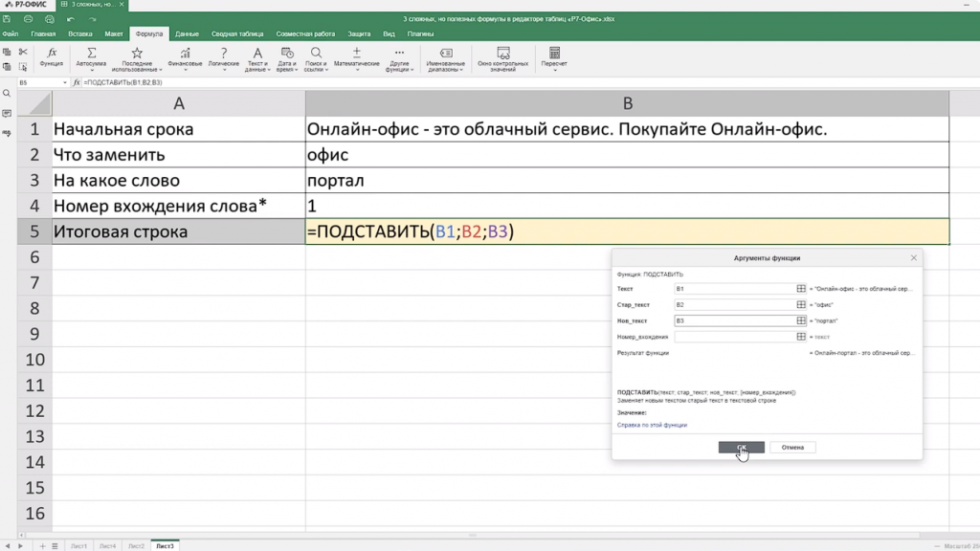The image size is (980, 551).
Task: Open the Другие функции list
Action: 399,58
